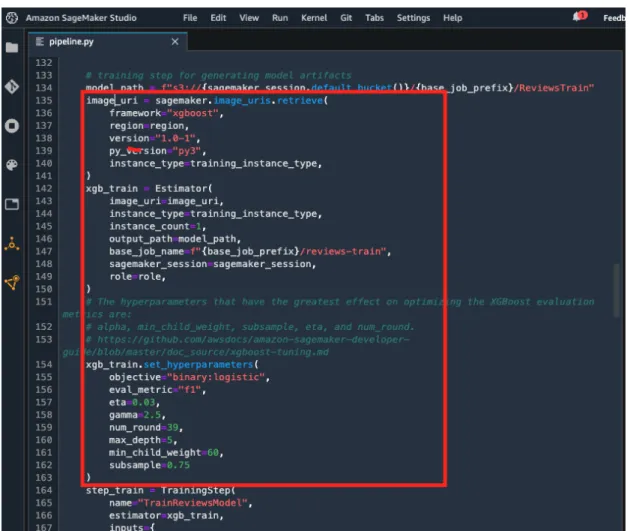Open the Run menu
The image size is (630, 531).
(280, 18)
